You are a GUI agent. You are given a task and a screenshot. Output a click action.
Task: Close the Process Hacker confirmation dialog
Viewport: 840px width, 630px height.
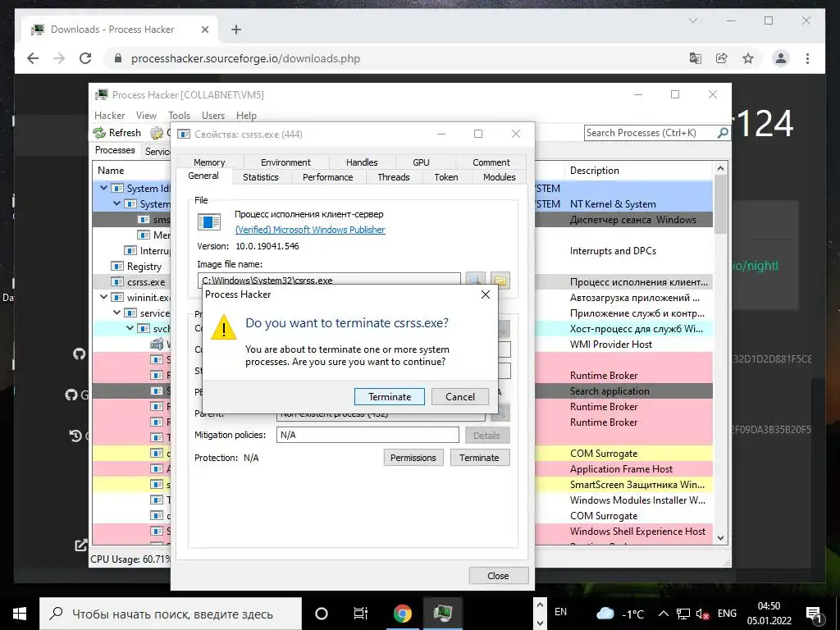[486, 294]
